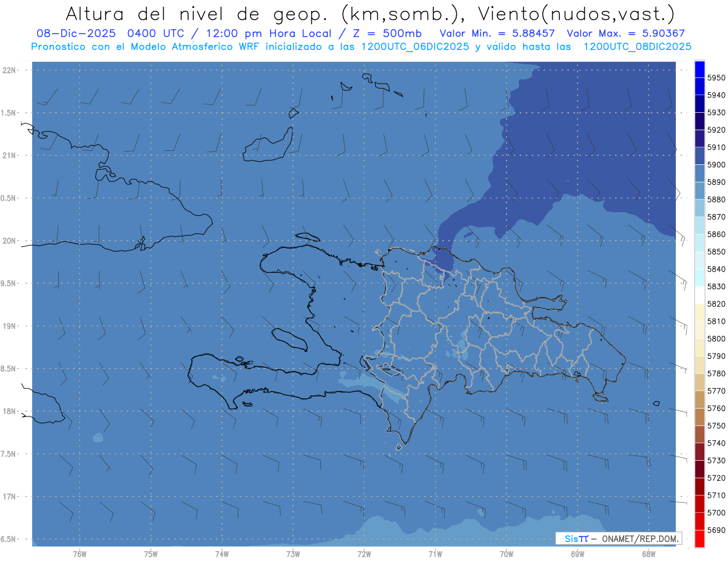Click 'SisTT - ONAMET/REP.DOM.' credit label
Viewport: 728px width, 562px height.
coord(618,538)
